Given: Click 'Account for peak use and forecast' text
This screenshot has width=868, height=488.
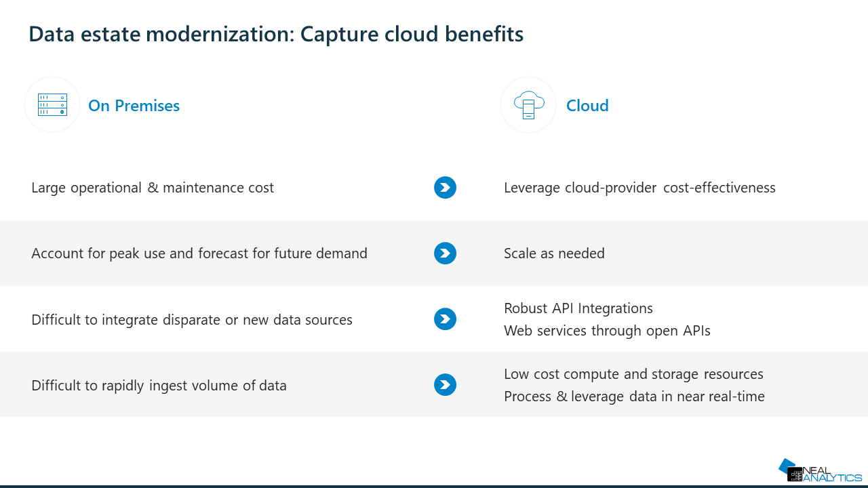Looking at the screenshot, I should 199,253.
